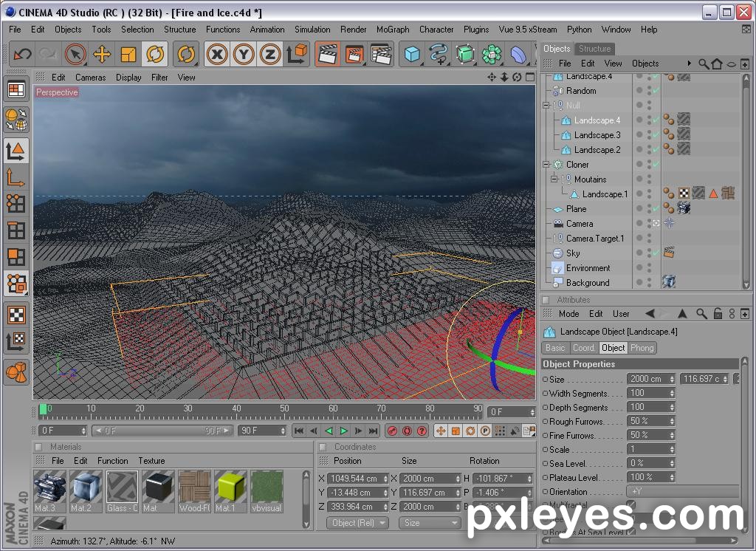Image resolution: width=756 pixels, height=551 pixels.
Task: Toggle the X axis lock
Action: [x=217, y=54]
